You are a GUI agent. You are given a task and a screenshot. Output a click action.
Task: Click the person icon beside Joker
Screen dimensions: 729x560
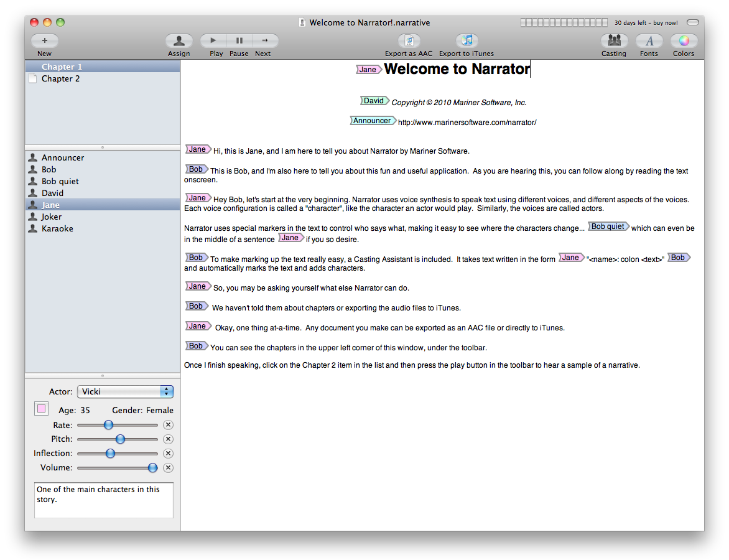pos(32,217)
